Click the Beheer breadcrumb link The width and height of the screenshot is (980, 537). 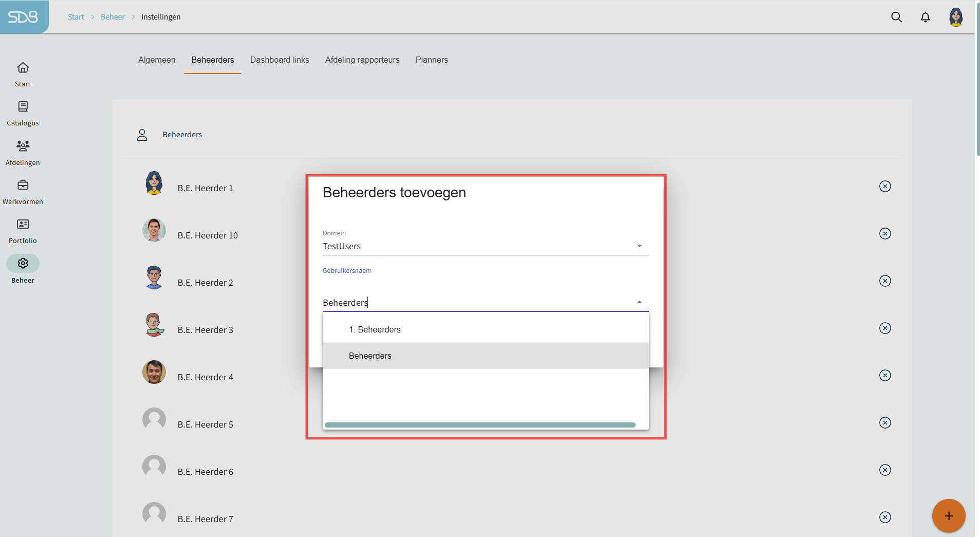113,17
